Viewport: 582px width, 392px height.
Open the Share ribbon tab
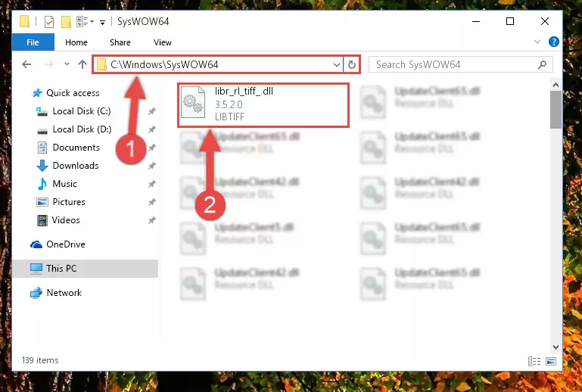[120, 42]
